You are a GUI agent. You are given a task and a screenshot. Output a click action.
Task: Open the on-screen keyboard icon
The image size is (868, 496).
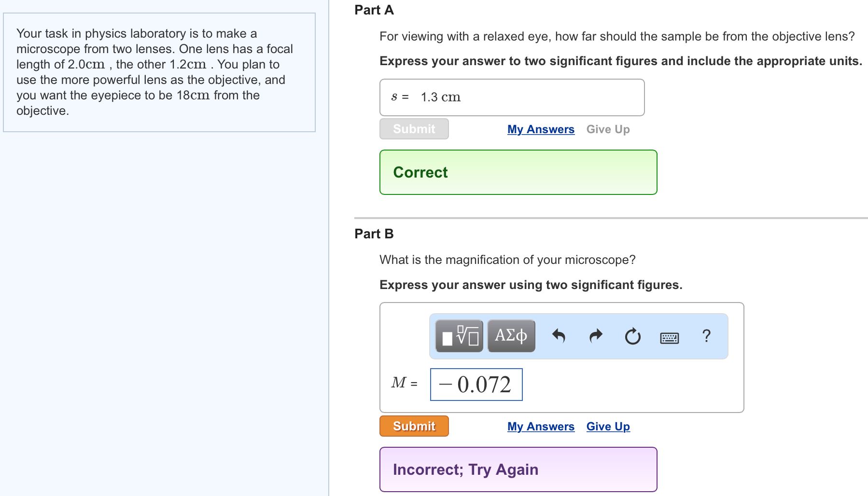coord(669,337)
